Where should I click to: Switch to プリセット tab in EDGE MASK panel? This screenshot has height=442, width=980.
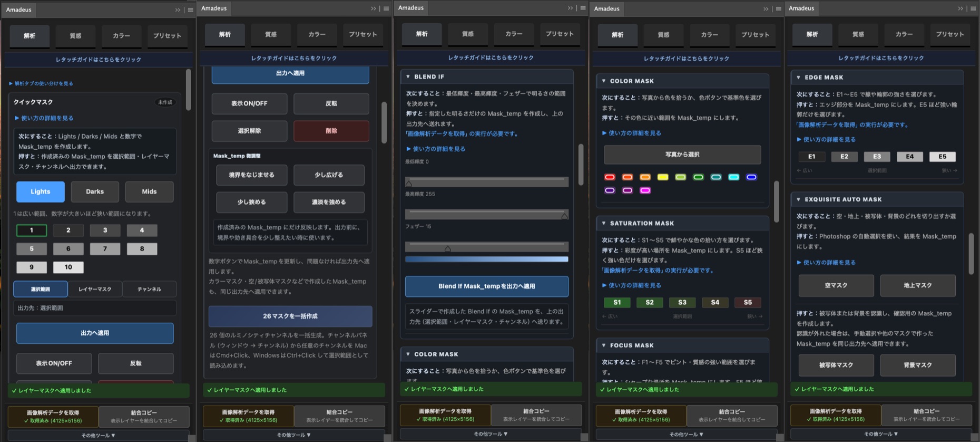tap(950, 34)
